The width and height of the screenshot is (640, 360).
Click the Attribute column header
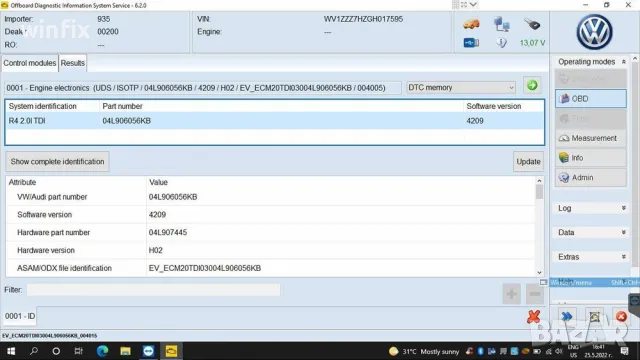22,182
